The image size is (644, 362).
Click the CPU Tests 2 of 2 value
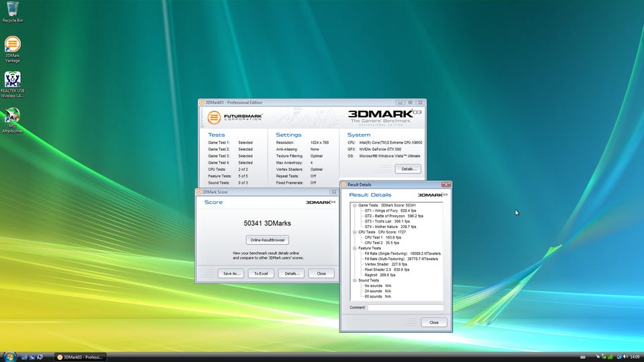pos(243,169)
